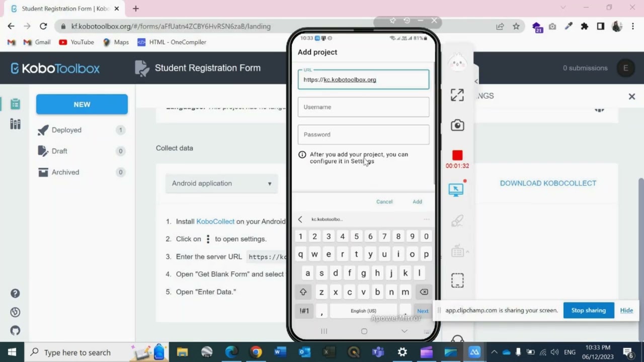Open Google Chrome from the taskbar
This screenshot has width=644, height=362.
tap(256, 352)
